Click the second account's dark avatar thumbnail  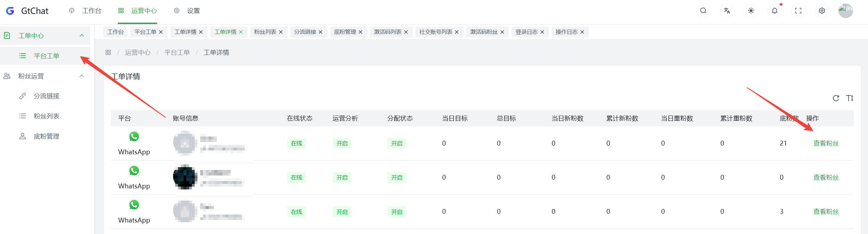[185, 177]
